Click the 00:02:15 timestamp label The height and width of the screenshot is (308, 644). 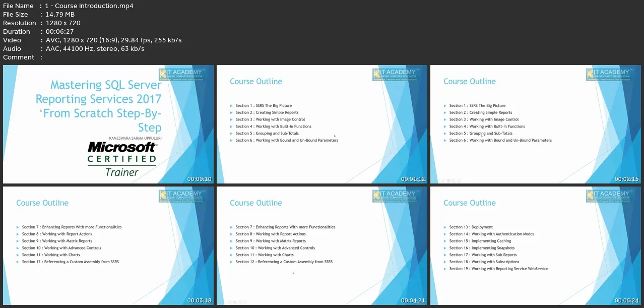click(x=627, y=179)
